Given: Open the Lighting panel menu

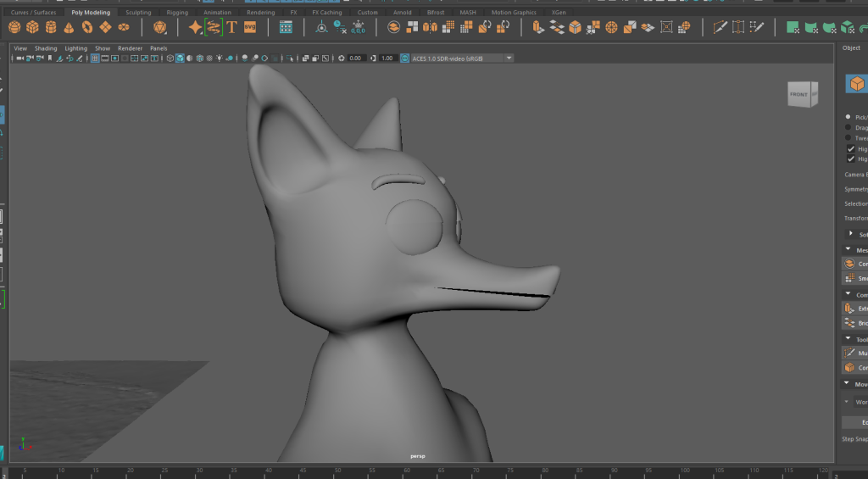Looking at the screenshot, I should tap(75, 48).
